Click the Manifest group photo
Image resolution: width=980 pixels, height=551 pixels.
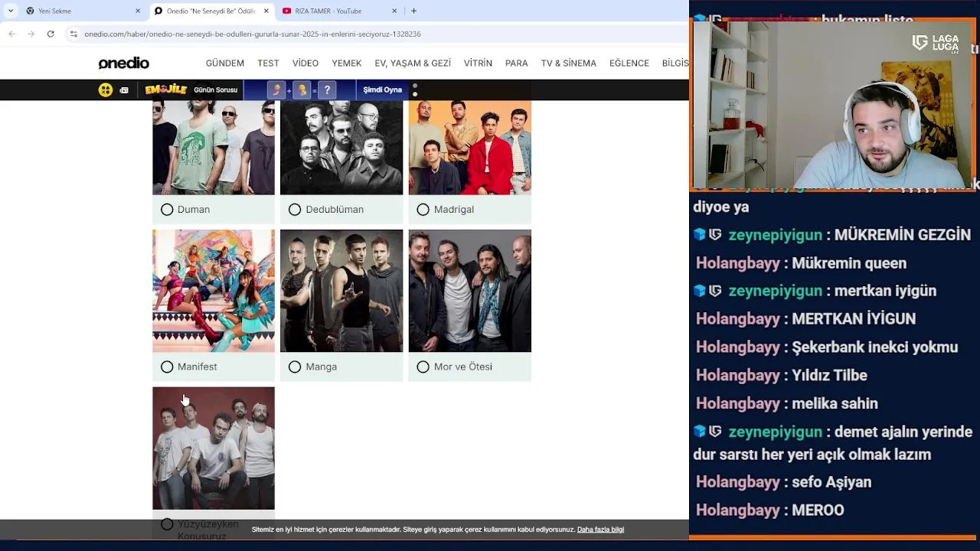(214, 291)
